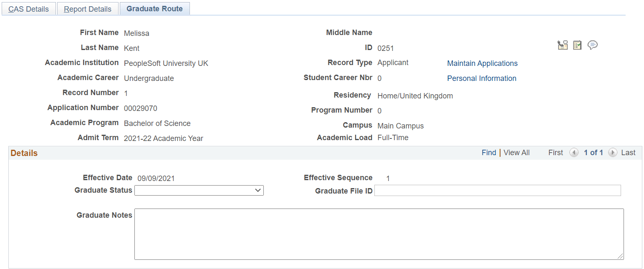Click inside the Graduate File ID field
The image size is (644, 269).
(497, 190)
